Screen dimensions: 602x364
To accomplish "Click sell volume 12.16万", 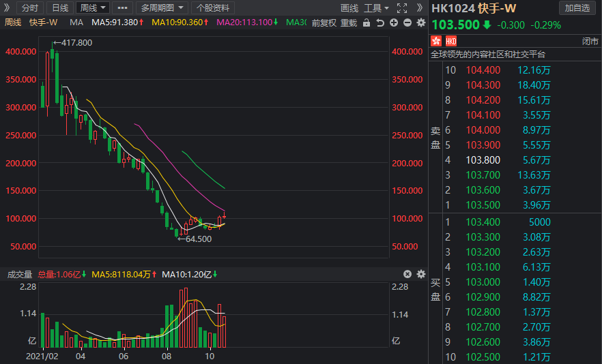I will 534,70.
